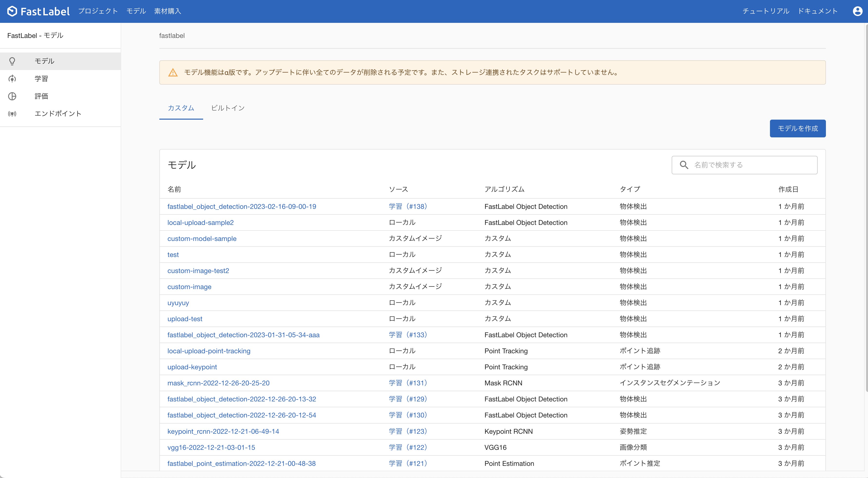
Task: Click the 画像分類 type cell
Action: point(633,448)
